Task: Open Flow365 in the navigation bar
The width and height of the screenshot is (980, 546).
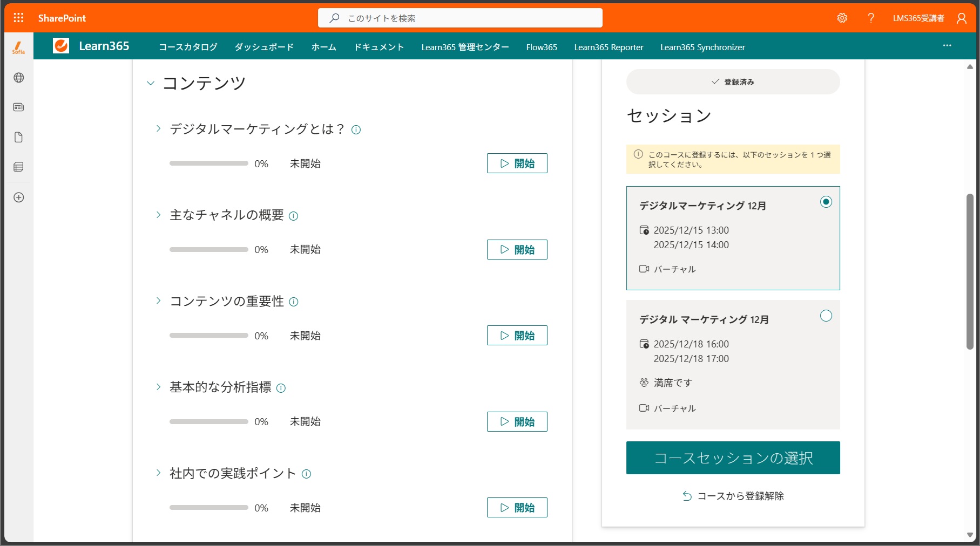Action: coord(542,47)
